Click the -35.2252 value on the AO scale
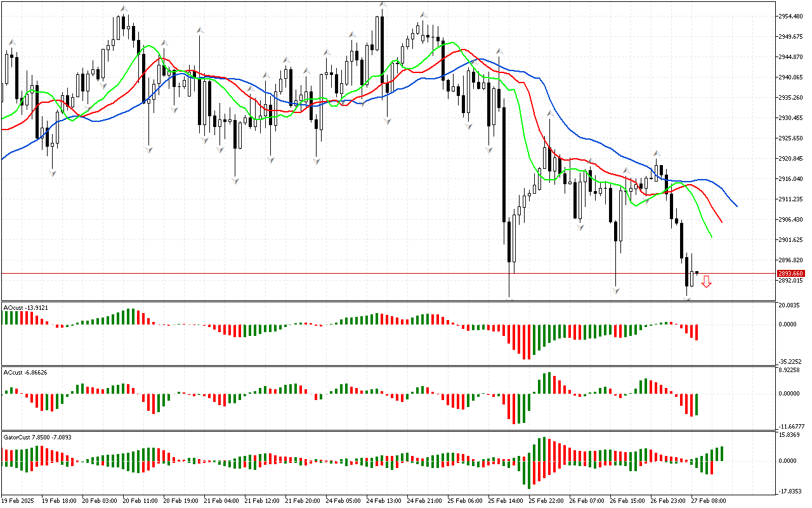Viewport: 812px width, 508px height. tap(791, 361)
